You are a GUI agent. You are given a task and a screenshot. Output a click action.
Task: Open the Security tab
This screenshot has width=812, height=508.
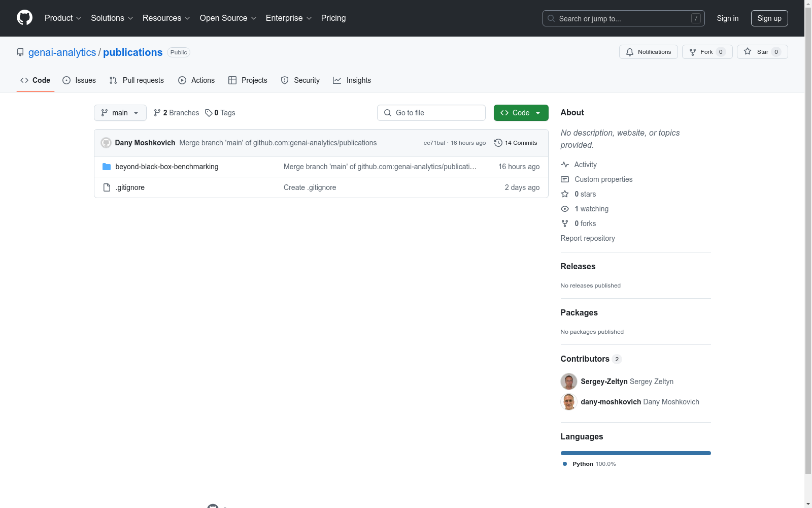[x=300, y=80]
